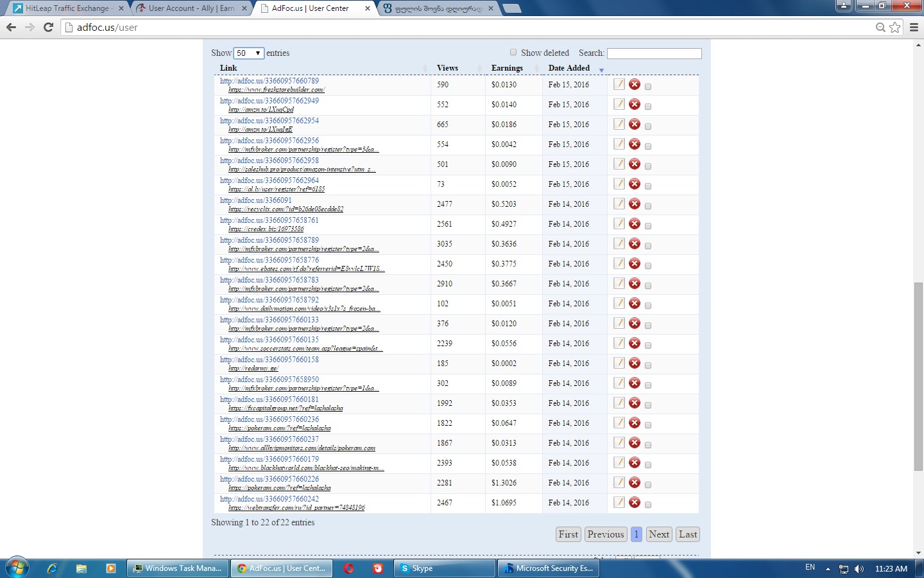924x578 pixels.
Task: Click the vertical page scrollbar thumb
Action: [x=918, y=377]
